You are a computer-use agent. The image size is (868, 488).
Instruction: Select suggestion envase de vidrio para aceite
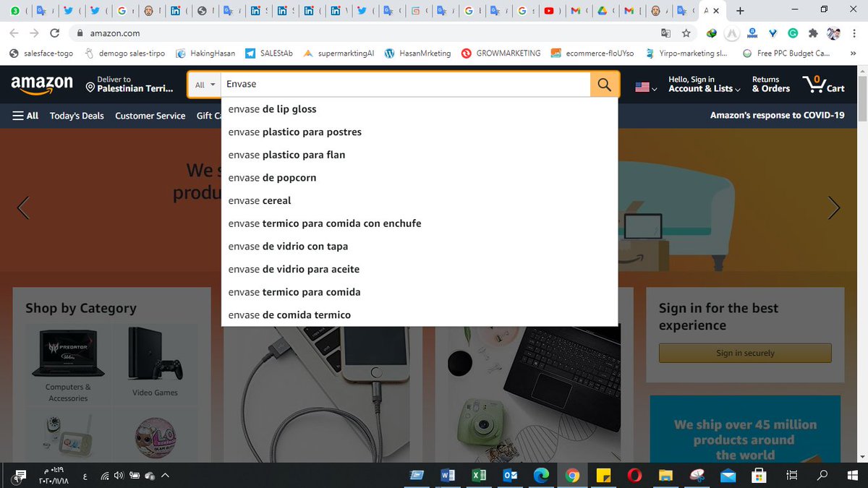pyautogui.click(x=420, y=269)
